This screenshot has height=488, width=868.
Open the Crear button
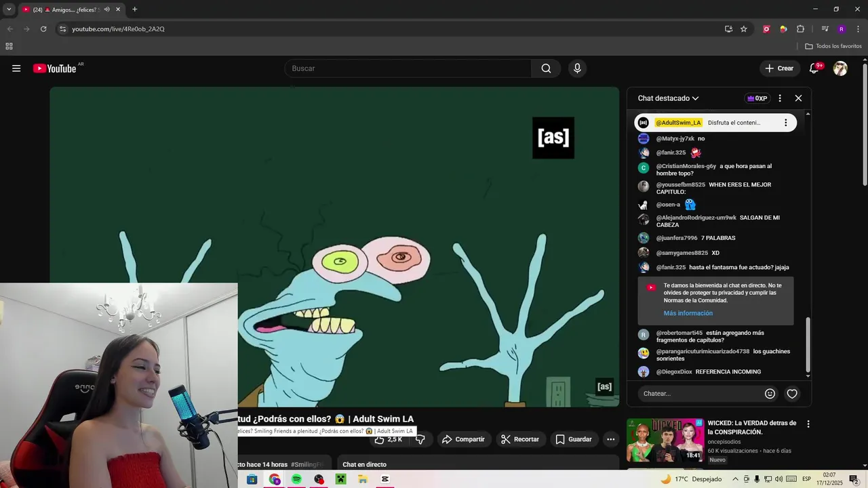(x=779, y=68)
